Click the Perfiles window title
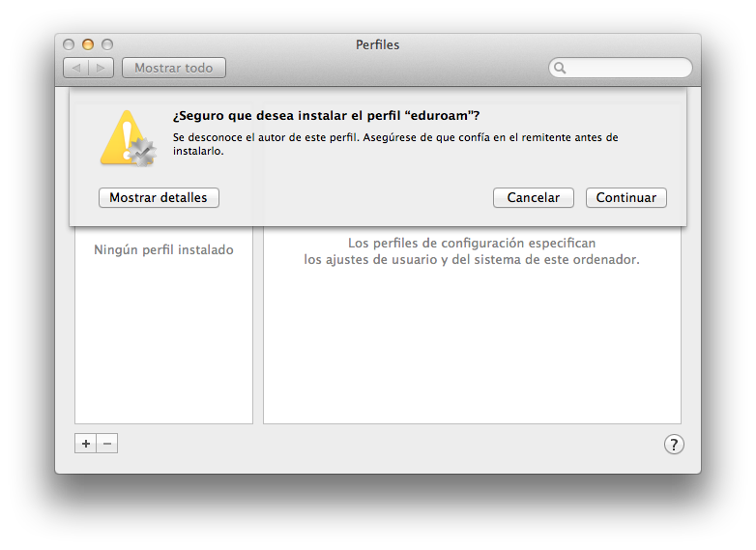 (x=378, y=44)
